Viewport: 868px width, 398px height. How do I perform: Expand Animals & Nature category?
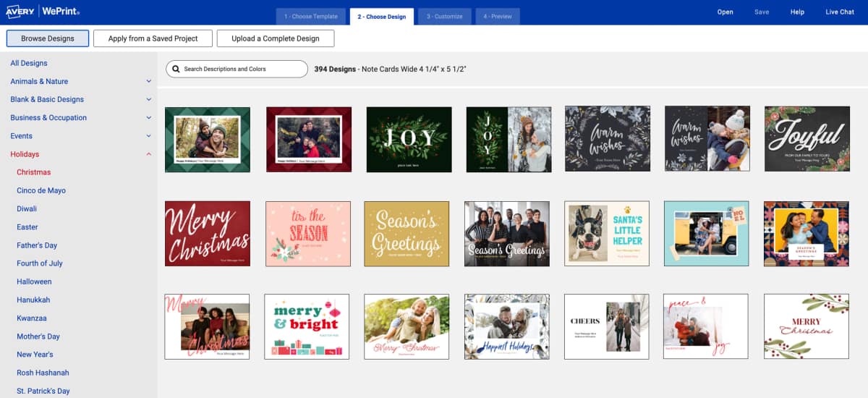(148, 82)
